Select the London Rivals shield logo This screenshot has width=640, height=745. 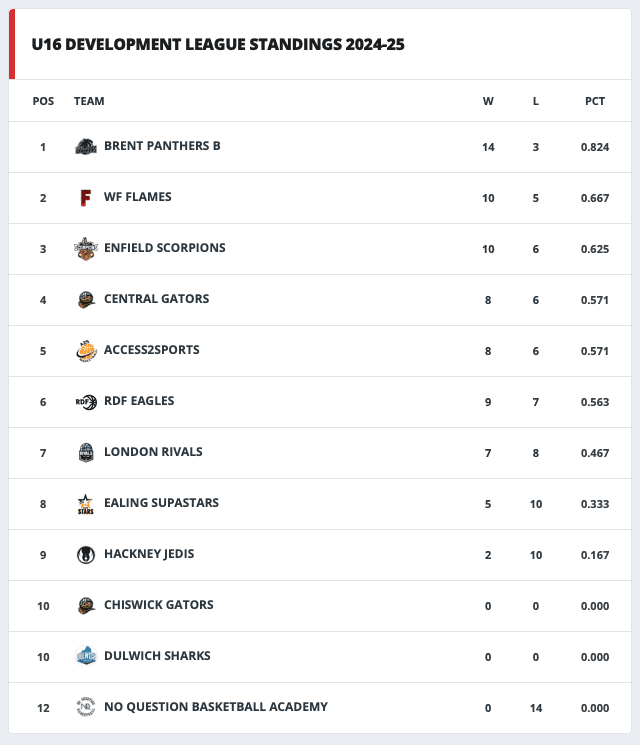pos(86,453)
